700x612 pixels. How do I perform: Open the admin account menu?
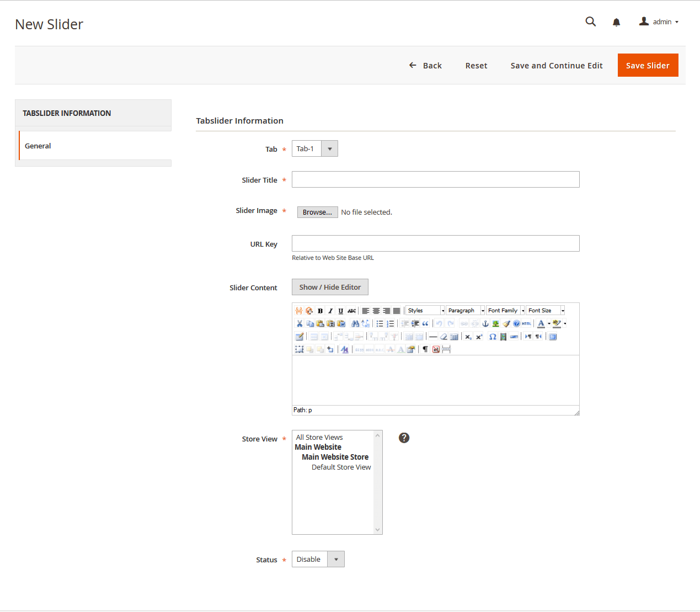coord(659,22)
